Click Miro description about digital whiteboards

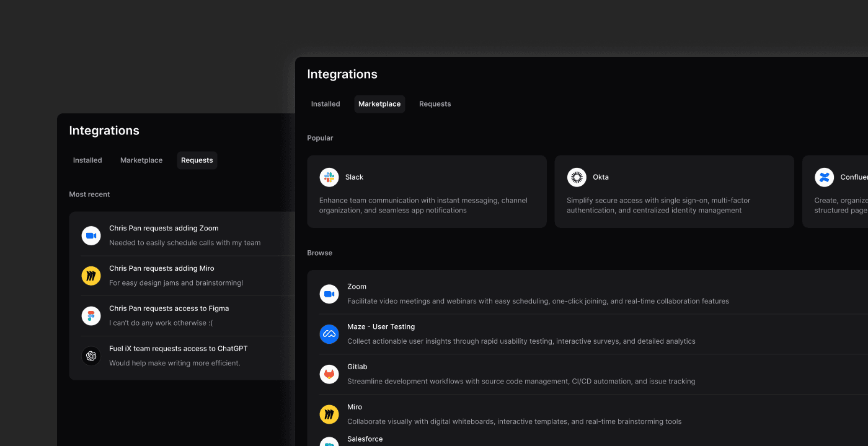click(x=514, y=422)
